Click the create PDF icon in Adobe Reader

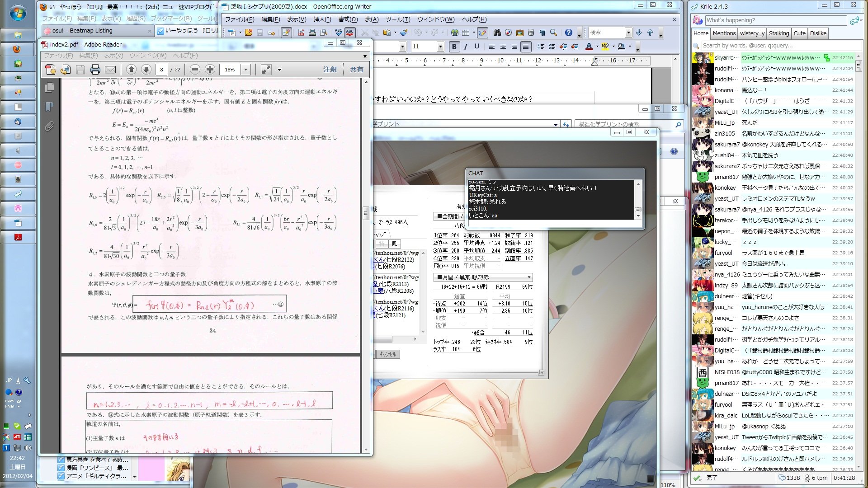[50, 70]
